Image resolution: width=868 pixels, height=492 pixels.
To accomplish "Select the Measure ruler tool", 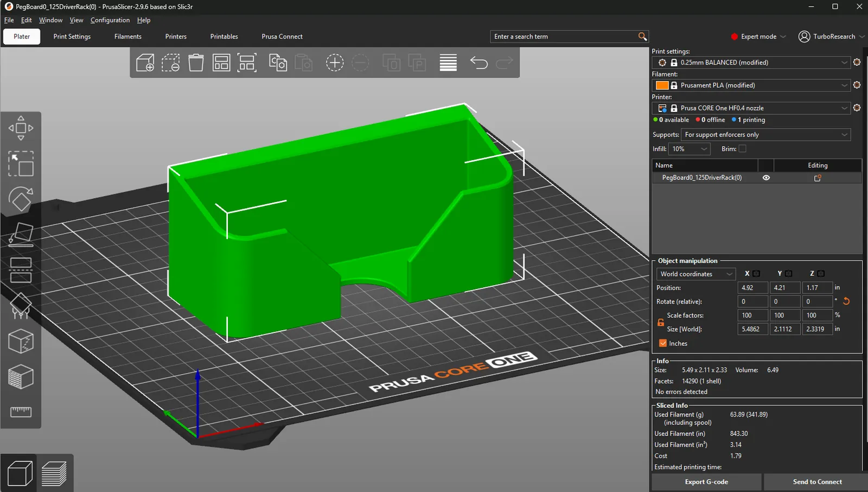I will tap(21, 412).
